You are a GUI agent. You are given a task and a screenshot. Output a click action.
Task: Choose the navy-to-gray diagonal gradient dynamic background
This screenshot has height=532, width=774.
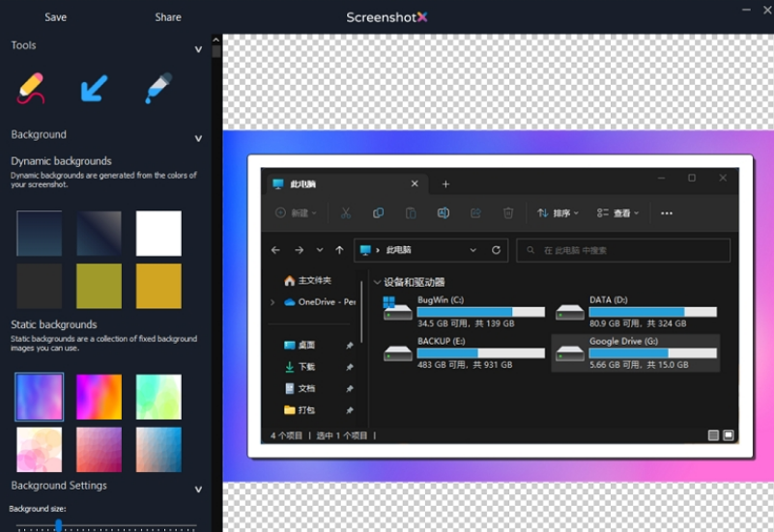click(100, 234)
